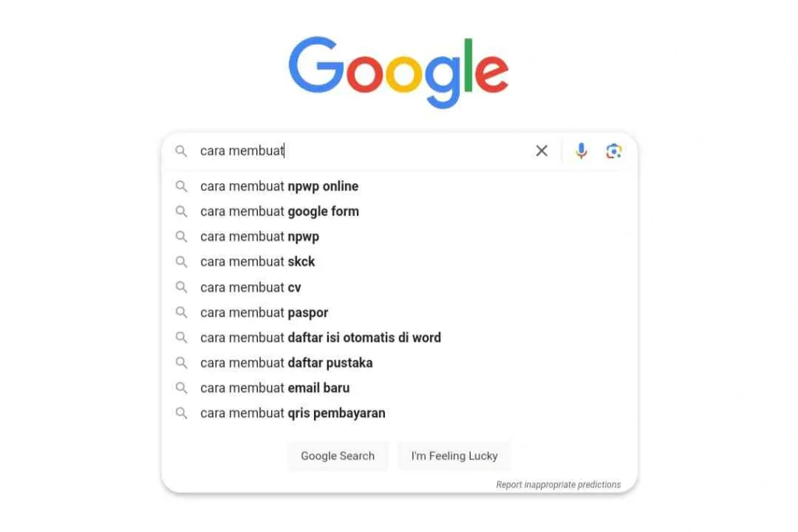Click magnifier icon beside cara membuat cv

pos(181,287)
